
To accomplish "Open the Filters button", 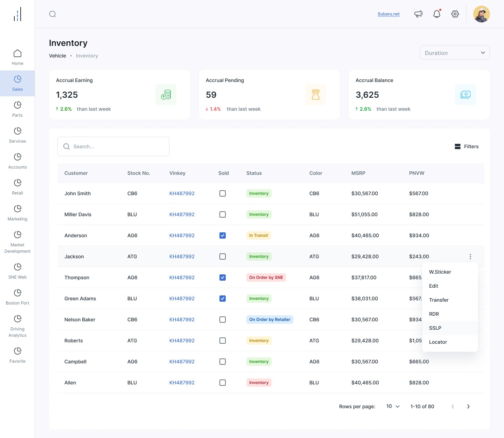I will coord(467,146).
